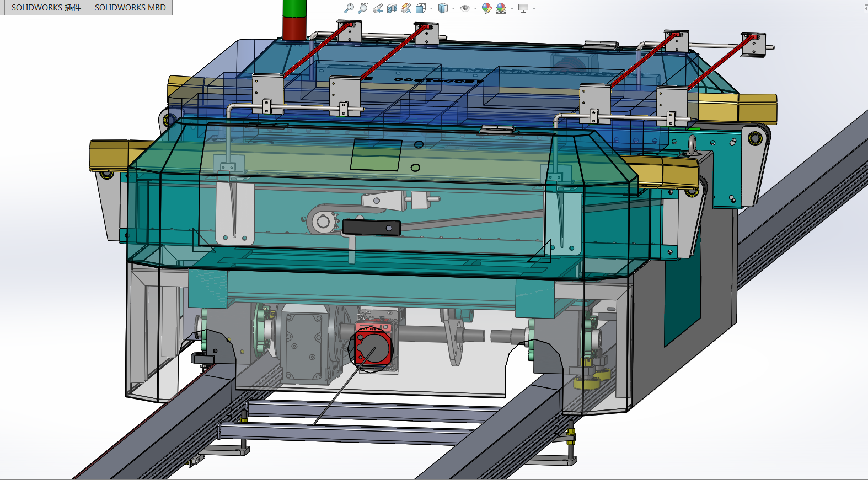Toggle the Hide/Show Items eye icon

465,8
